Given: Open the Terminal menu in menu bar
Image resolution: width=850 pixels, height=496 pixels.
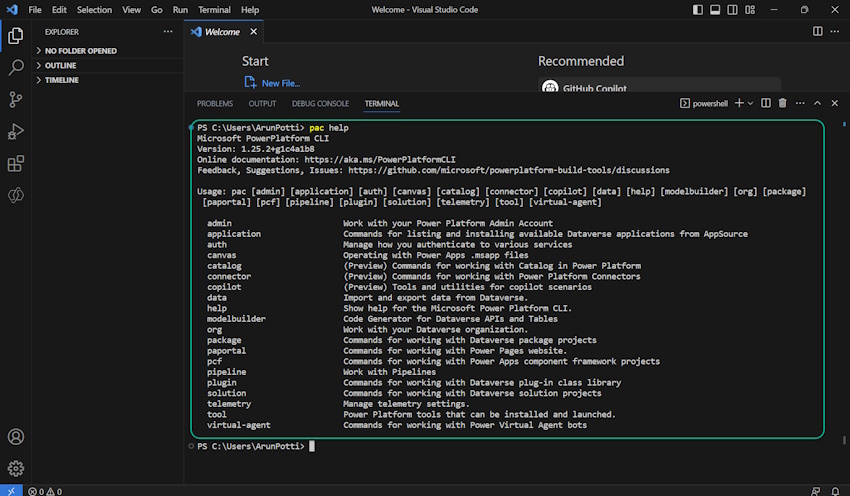Looking at the screenshot, I should [214, 10].
